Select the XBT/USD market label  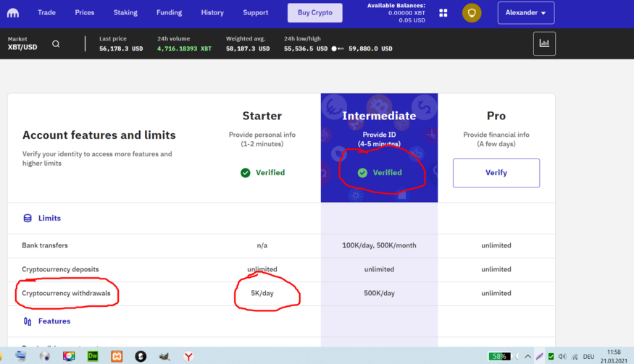coord(22,47)
